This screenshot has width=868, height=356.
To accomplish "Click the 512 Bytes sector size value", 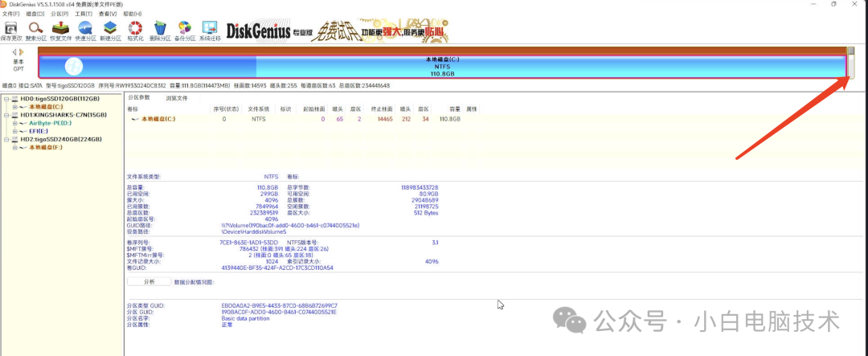I will point(426,213).
